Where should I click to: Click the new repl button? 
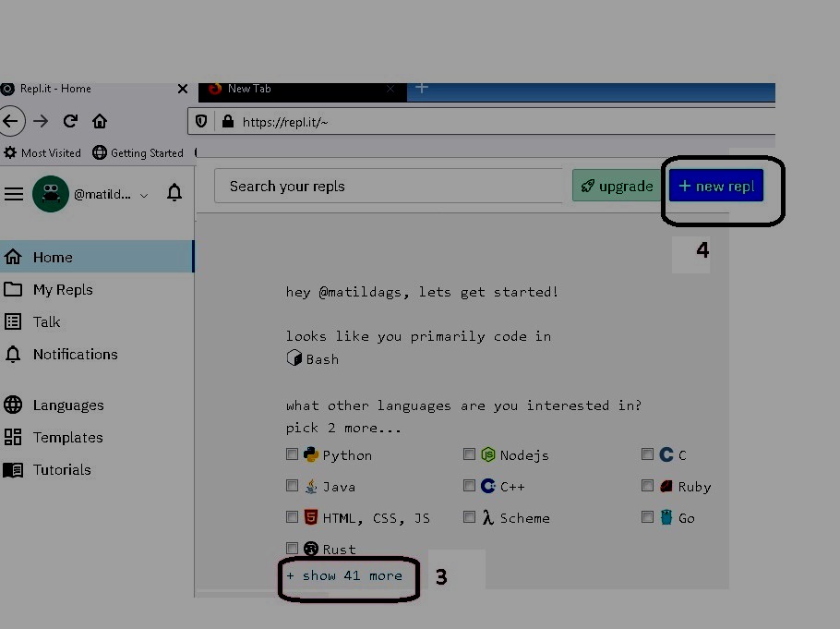(x=716, y=186)
